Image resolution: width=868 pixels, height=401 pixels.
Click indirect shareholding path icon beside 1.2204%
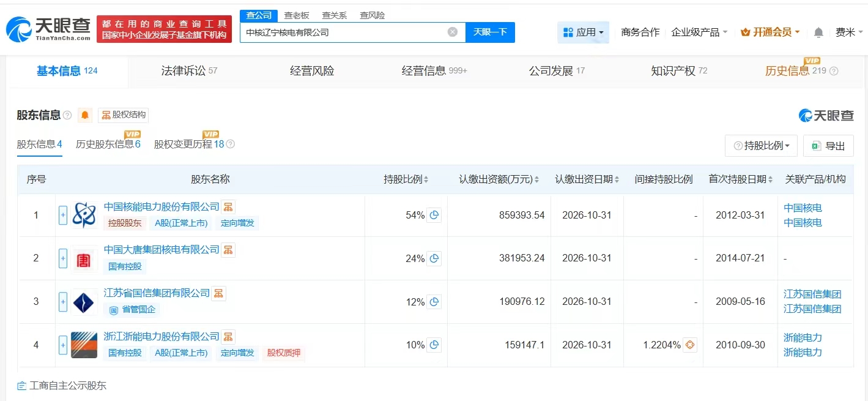(x=690, y=345)
